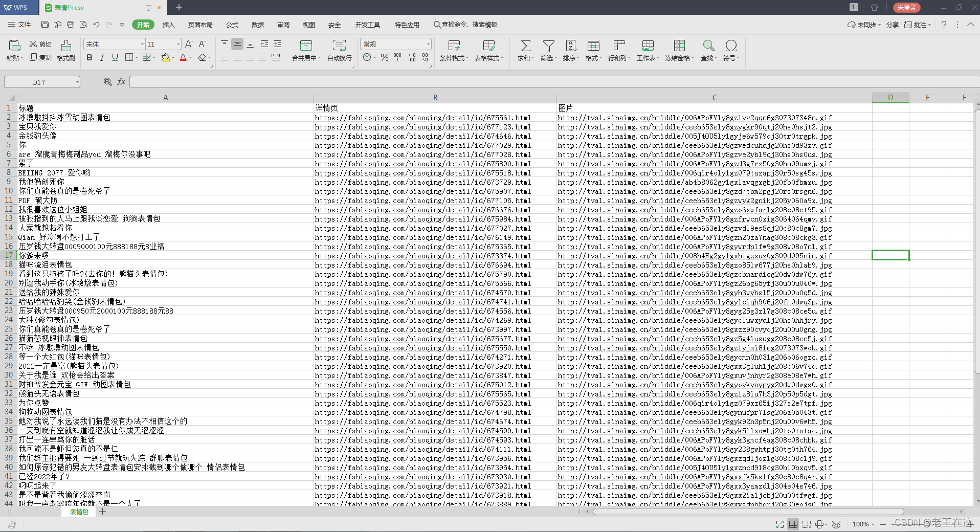980x532 pixels.
Task: Click the eraser clear icon
Action: [202, 58]
